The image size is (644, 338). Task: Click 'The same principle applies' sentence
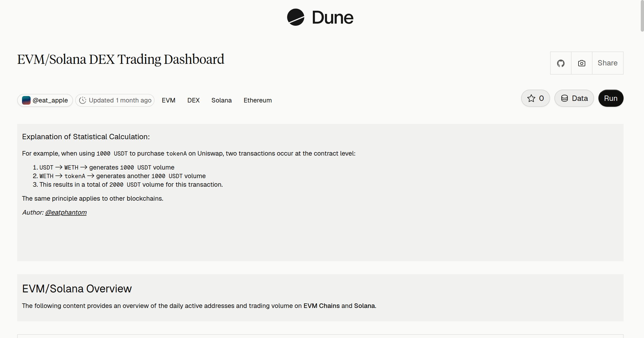(93, 199)
